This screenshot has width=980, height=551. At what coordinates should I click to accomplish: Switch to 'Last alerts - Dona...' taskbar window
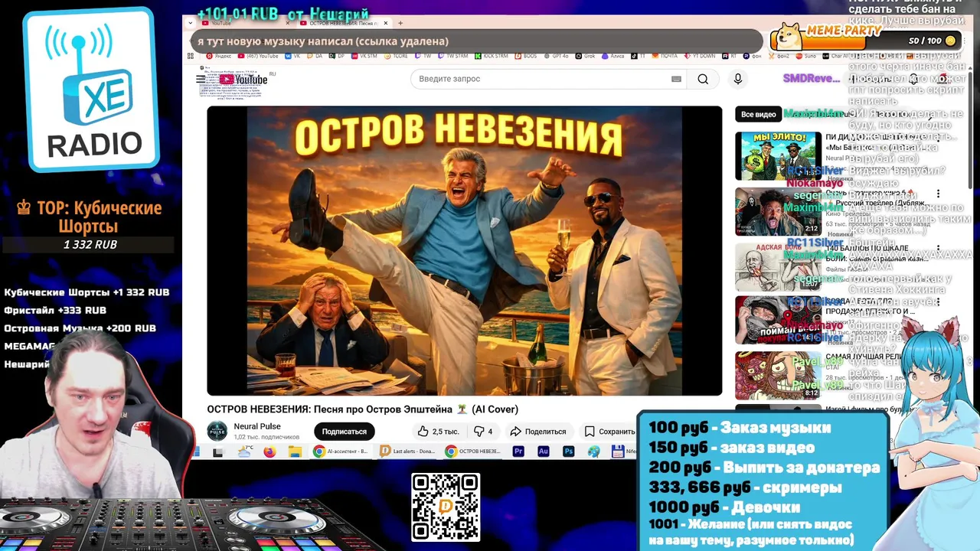[407, 452]
